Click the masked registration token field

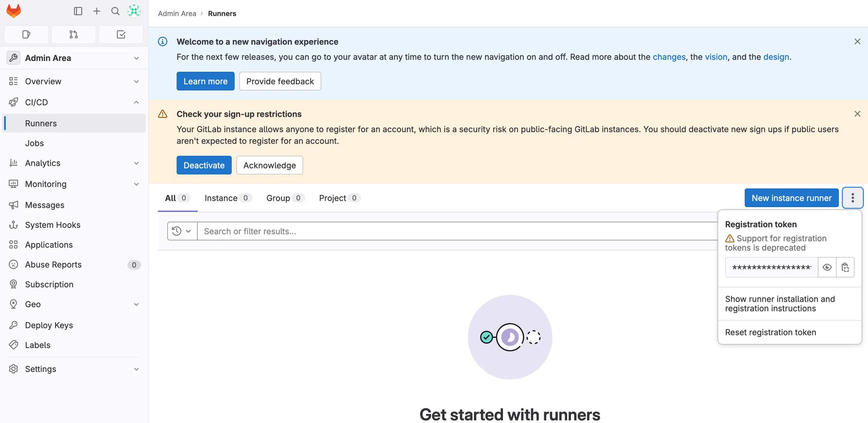(x=771, y=268)
